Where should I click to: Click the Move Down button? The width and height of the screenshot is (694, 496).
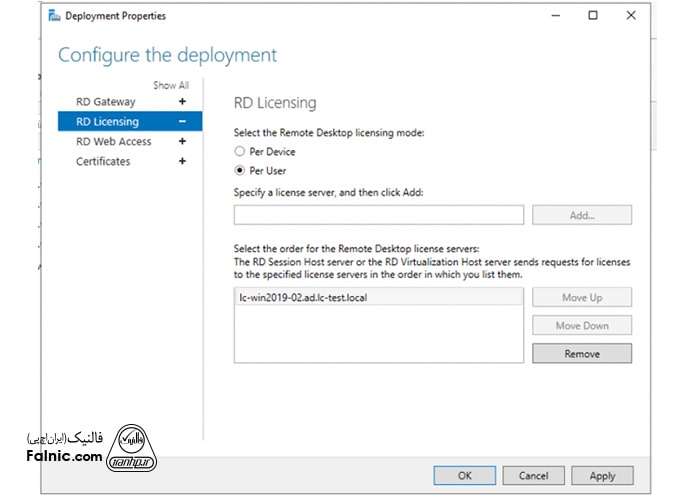pos(581,325)
